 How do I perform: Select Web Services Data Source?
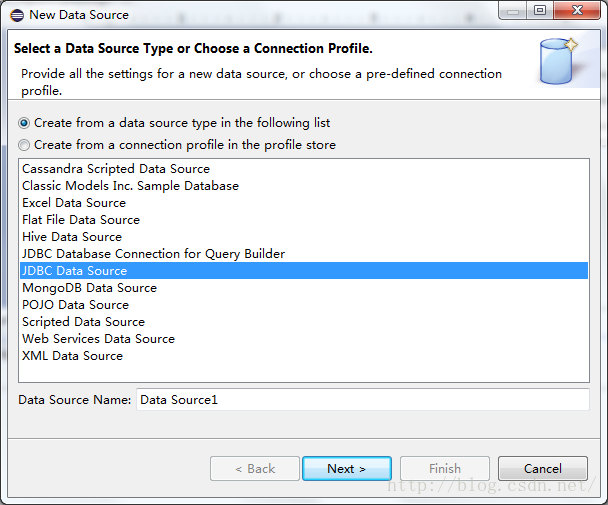(x=304, y=339)
